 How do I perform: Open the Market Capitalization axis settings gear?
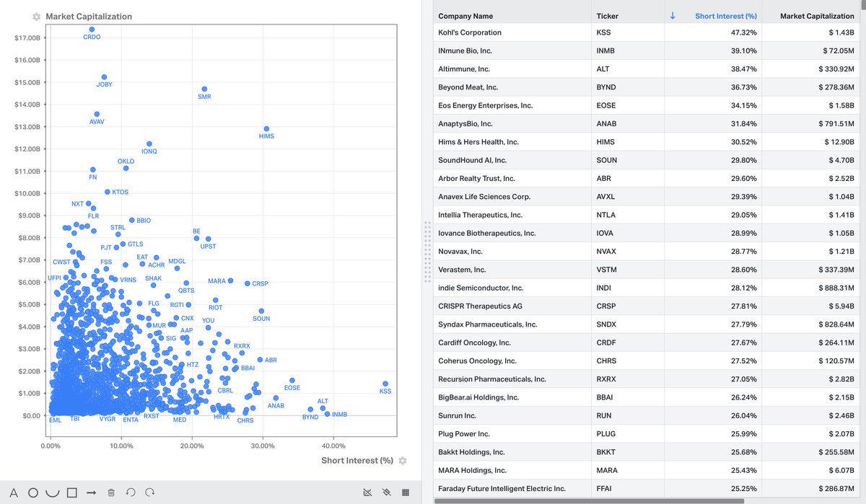coord(36,17)
